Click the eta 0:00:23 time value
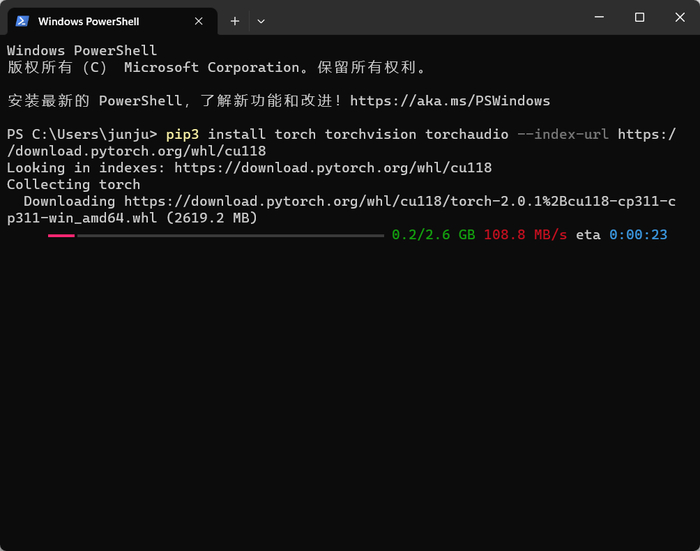Screen dimensions: 700x551 click(638, 235)
